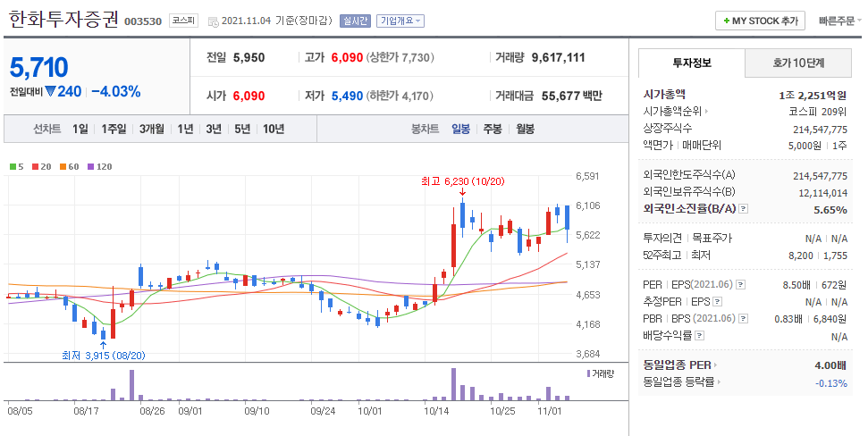Click the question mark next to 외국인소진율(B/A)
This screenshot has height=436, width=868.
tap(744, 209)
